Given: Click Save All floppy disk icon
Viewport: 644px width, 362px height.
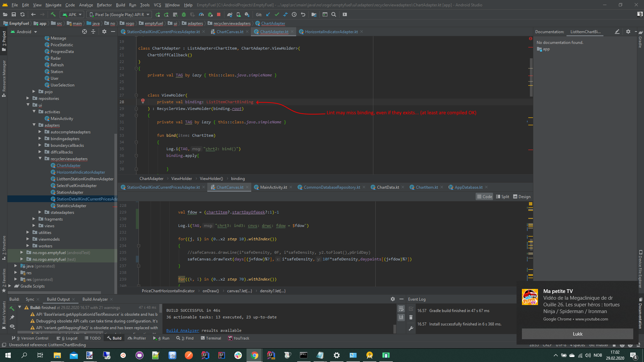Looking at the screenshot, I should (14, 14).
